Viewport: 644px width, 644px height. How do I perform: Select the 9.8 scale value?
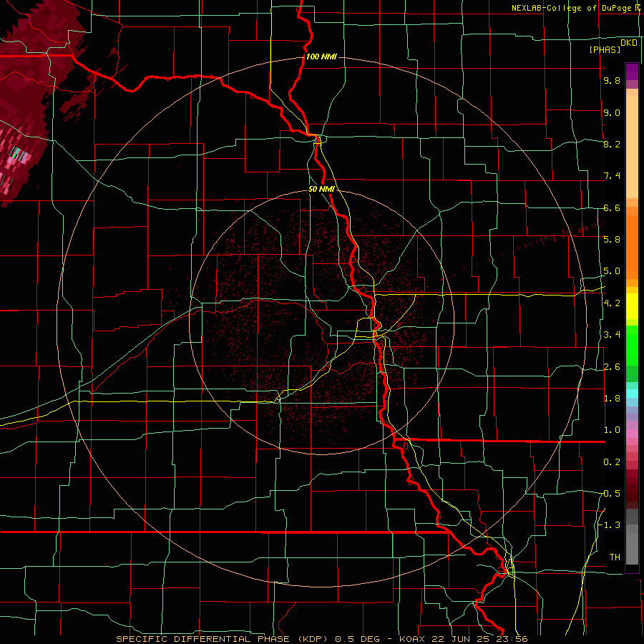[x=612, y=80]
